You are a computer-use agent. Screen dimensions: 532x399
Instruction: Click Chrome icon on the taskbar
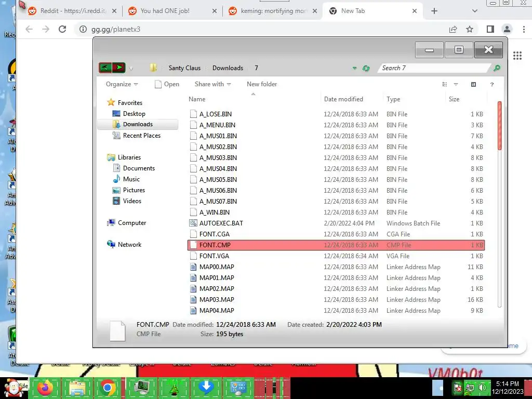point(108,388)
